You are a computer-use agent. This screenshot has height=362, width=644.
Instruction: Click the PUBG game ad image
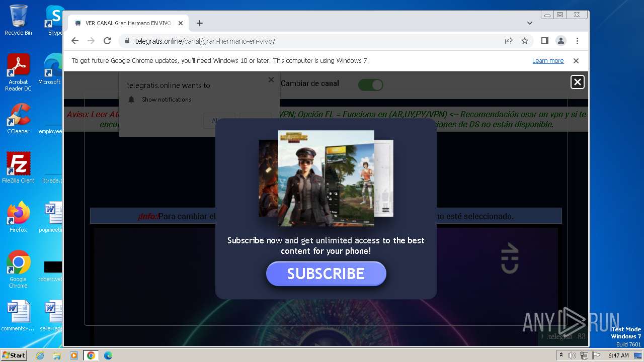click(326, 178)
